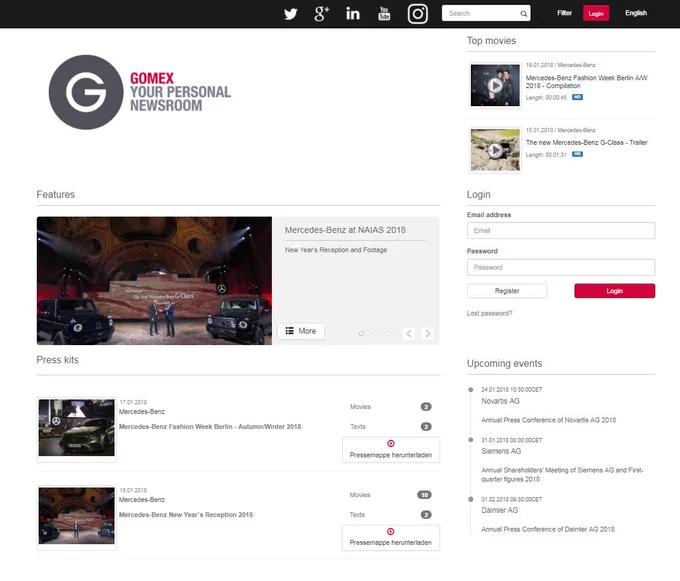
Task: Select the first carousel dot indicator
Action: [x=361, y=333]
